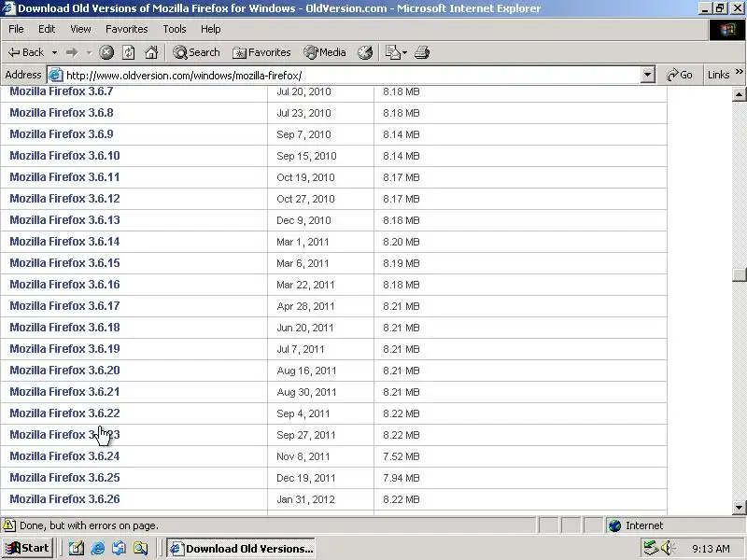Image resolution: width=747 pixels, height=560 pixels.
Task: Open Mozilla Firefox 3.6.14 link
Action: point(64,242)
